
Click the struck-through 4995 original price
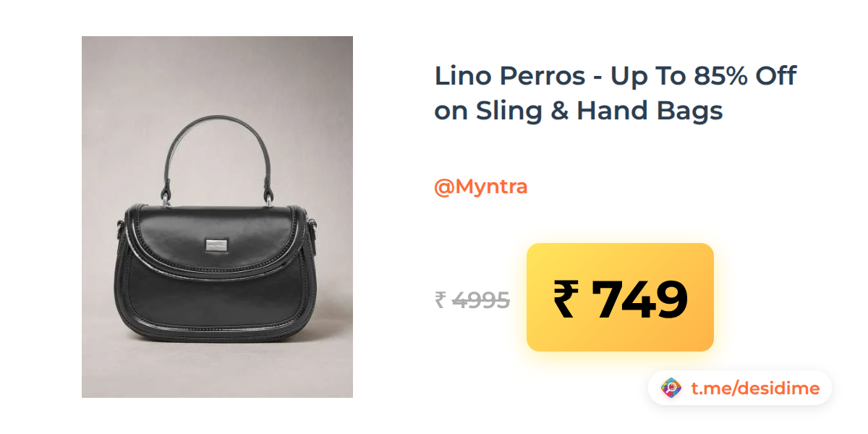[x=480, y=299]
